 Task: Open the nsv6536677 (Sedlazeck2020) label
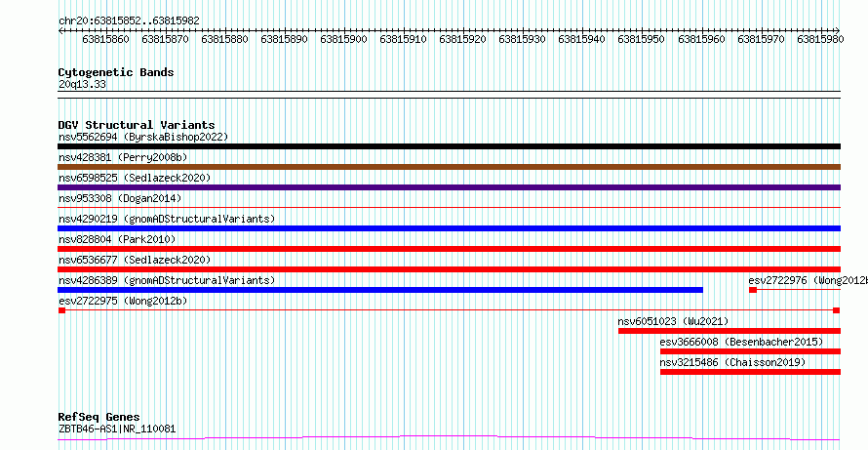(x=135, y=260)
